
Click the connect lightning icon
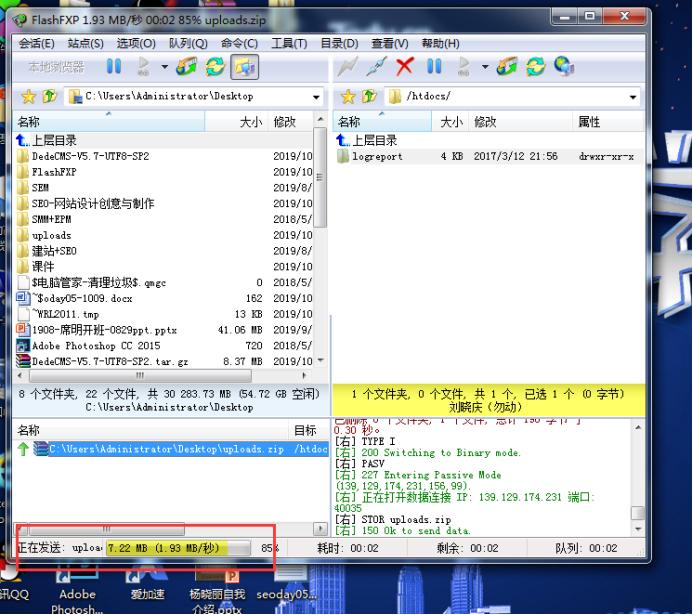pyautogui.click(x=347, y=67)
